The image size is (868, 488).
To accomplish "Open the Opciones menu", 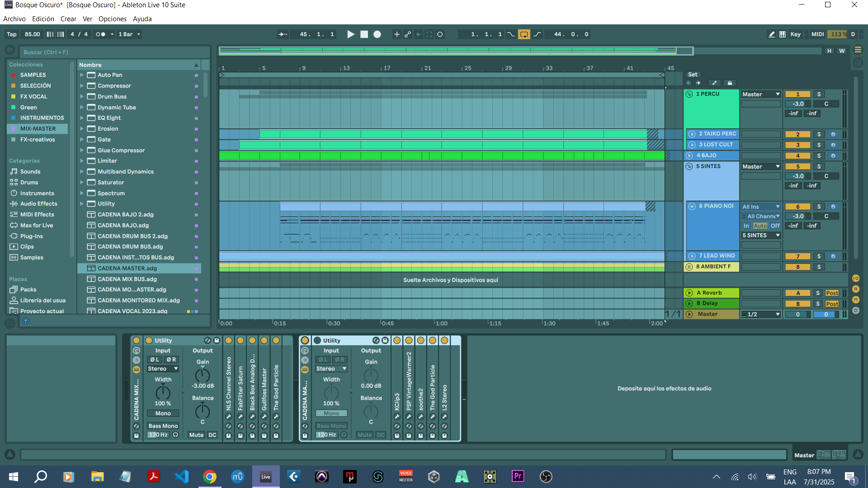I will (112, 19).
